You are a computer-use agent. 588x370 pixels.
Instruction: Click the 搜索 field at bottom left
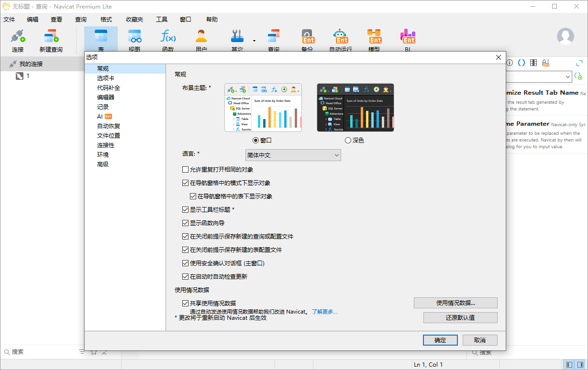(x=38, y=351)
